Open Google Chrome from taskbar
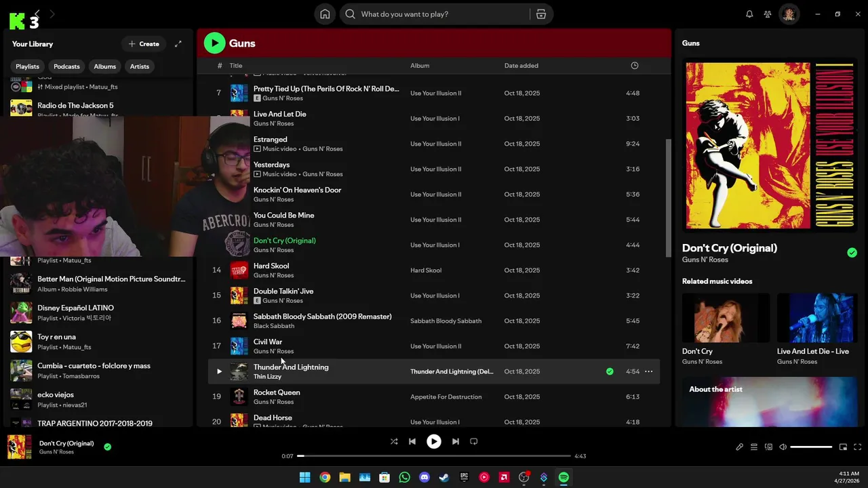 pos(325,477)
